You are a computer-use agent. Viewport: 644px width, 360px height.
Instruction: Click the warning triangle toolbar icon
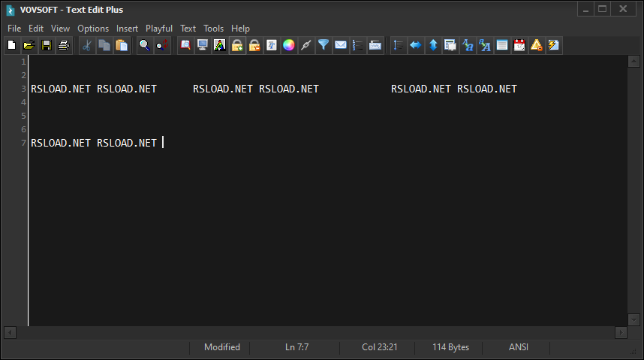coord(537,45)
